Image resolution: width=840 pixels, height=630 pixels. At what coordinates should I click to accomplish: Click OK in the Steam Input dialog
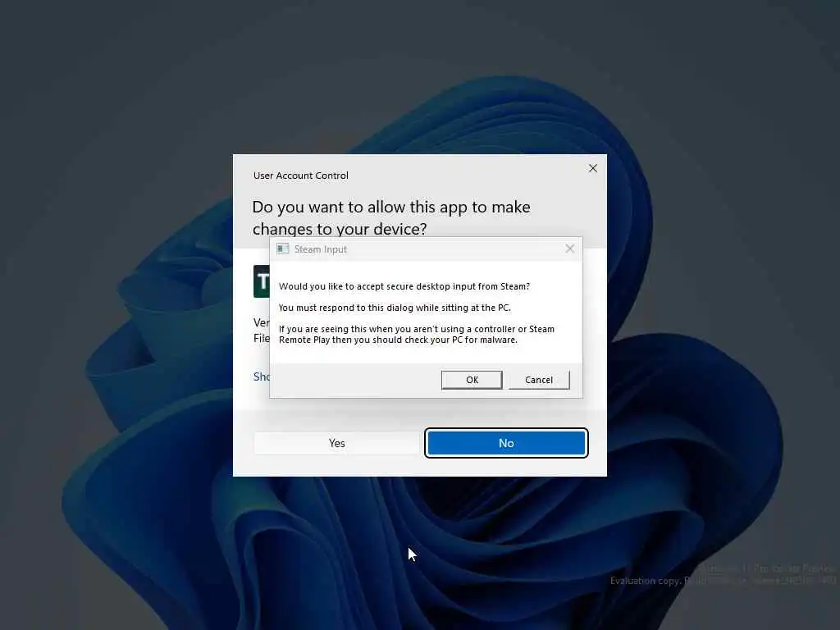point(472,380)
